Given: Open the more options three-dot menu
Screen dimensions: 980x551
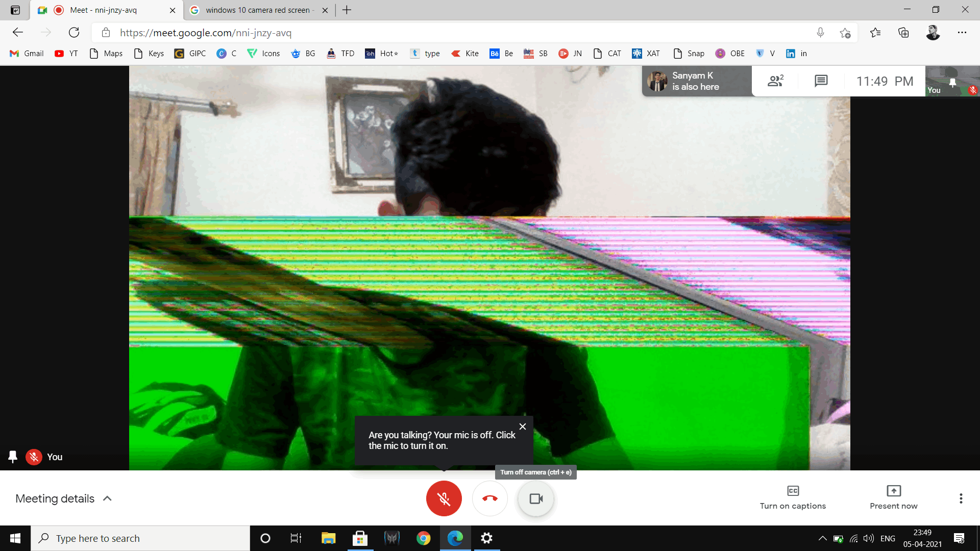Looking at the screenshot, I should 961,498.
